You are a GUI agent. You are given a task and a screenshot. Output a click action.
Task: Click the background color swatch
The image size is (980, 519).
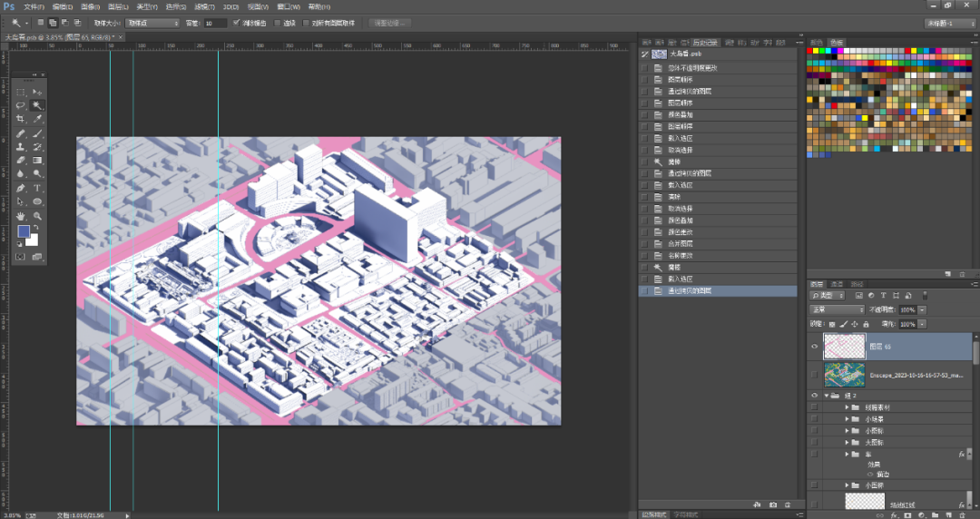pyautogui.click(x=32, y=240)
